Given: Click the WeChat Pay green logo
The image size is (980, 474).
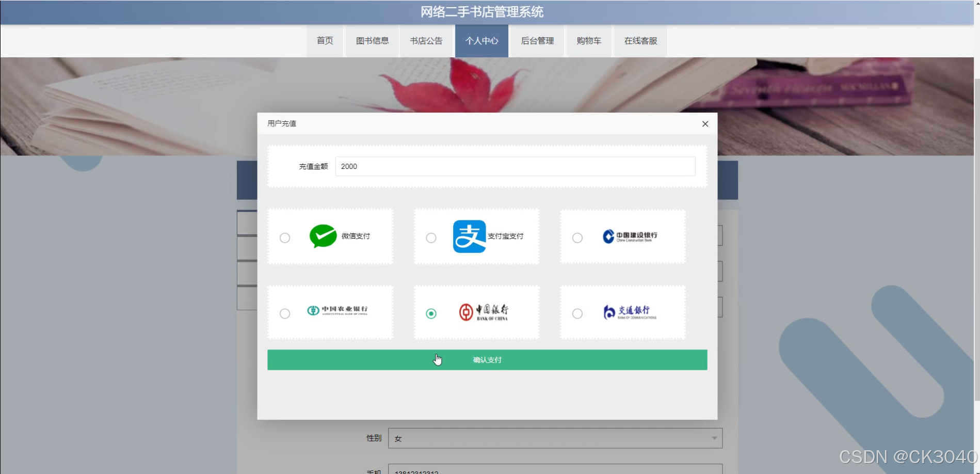Looking at the screenshot, I should (323, 236).
